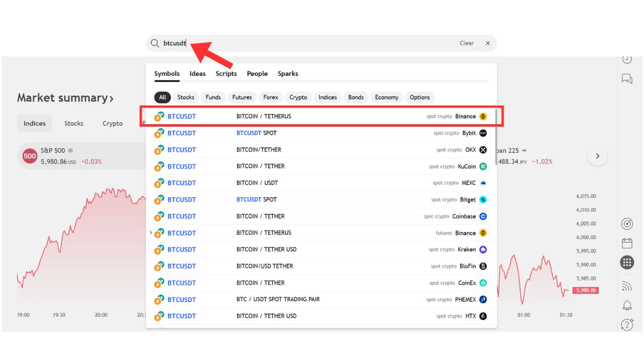
Task: Click the Kraken exchange logo
Action: pyautogui.click(x=483, y=249)
